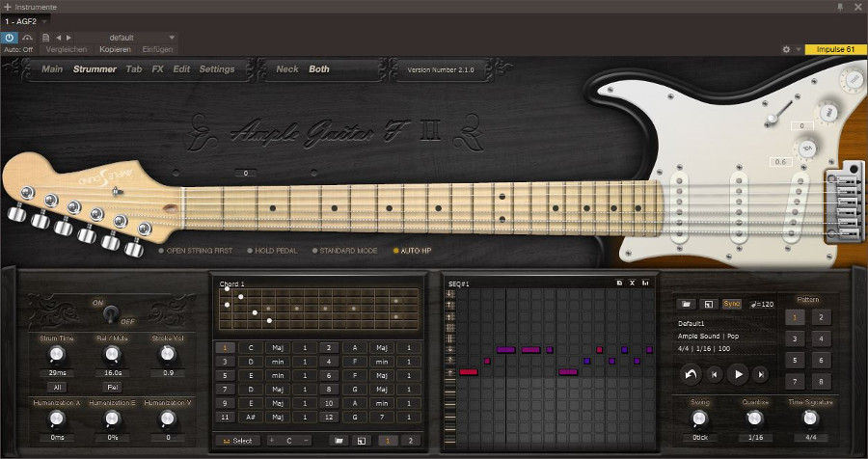The image size is (868, 459).
Task: Switch to the Main tab
Action: 52,69
